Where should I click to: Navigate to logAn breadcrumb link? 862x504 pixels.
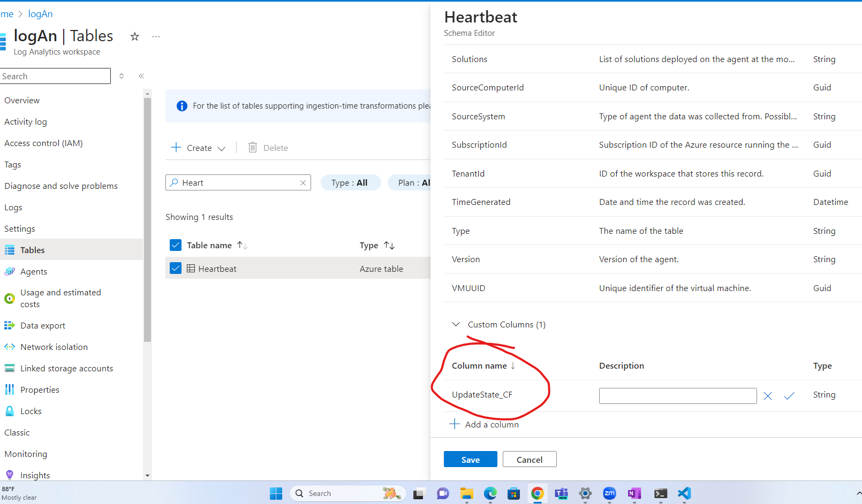(40, 14)
